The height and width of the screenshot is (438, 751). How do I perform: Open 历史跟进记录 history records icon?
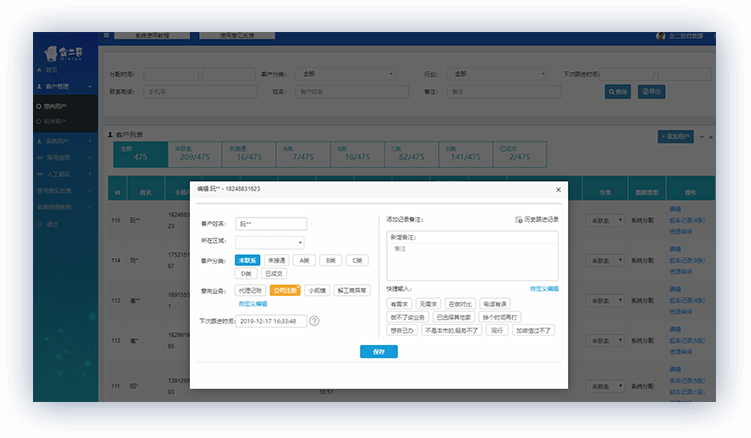click(520, 219)
